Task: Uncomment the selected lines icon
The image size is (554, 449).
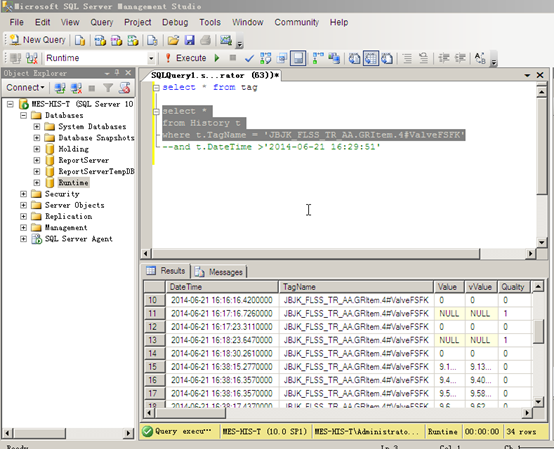Action: [x=423, y=58]
